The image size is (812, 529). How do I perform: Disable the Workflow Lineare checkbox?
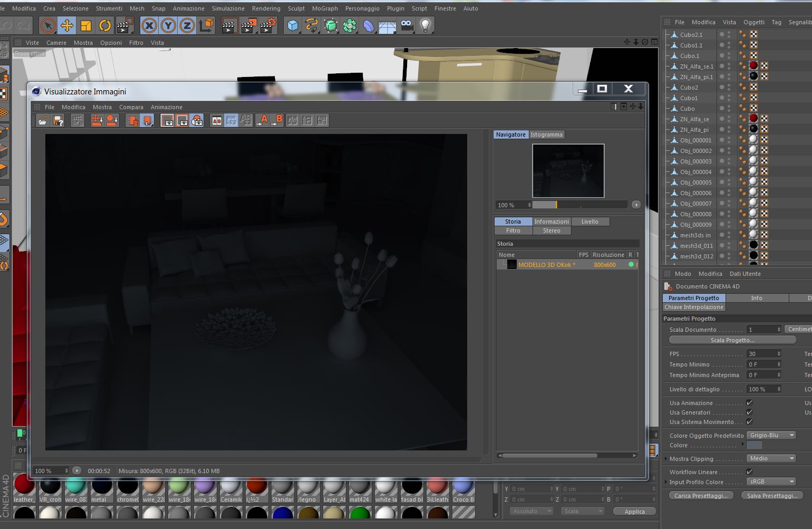click(x=749, y=472)
